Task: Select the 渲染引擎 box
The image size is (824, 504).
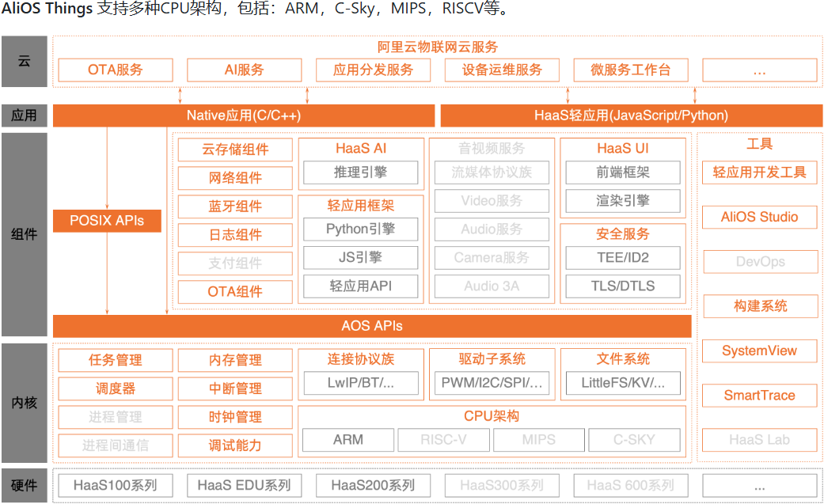Action: 623,201
